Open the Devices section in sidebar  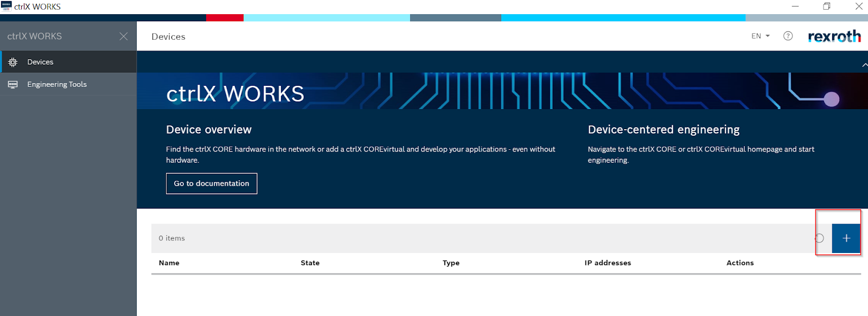pos(68,62)
